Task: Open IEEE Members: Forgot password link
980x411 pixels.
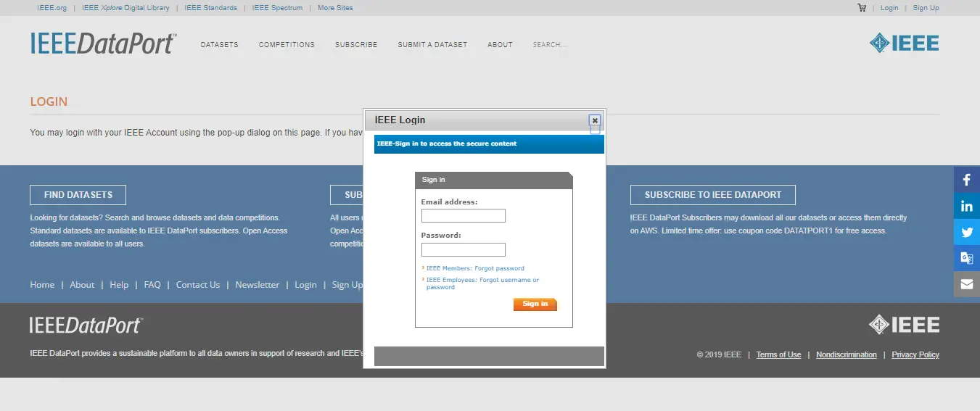Action: [x=475, y=268]
